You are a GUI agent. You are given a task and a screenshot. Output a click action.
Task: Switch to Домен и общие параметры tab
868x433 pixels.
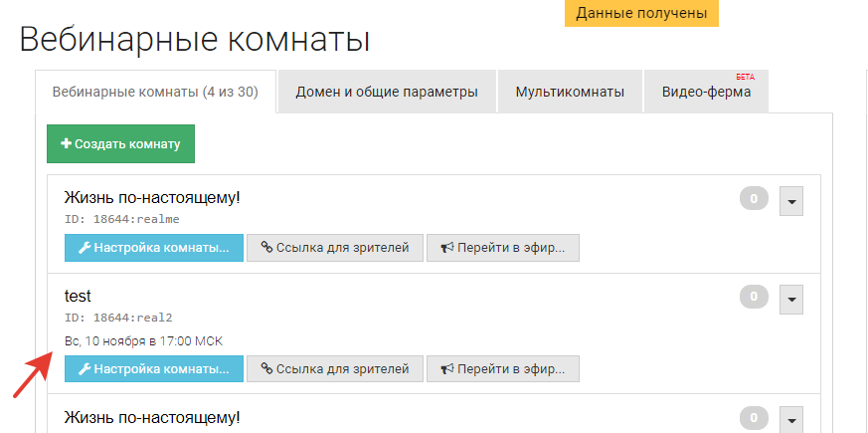click(x=387, y=92)
